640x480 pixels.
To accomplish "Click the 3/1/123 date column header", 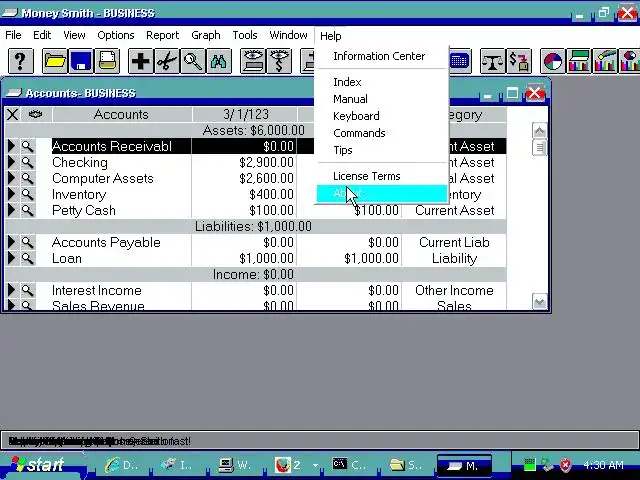I will (x=245, y=114).
